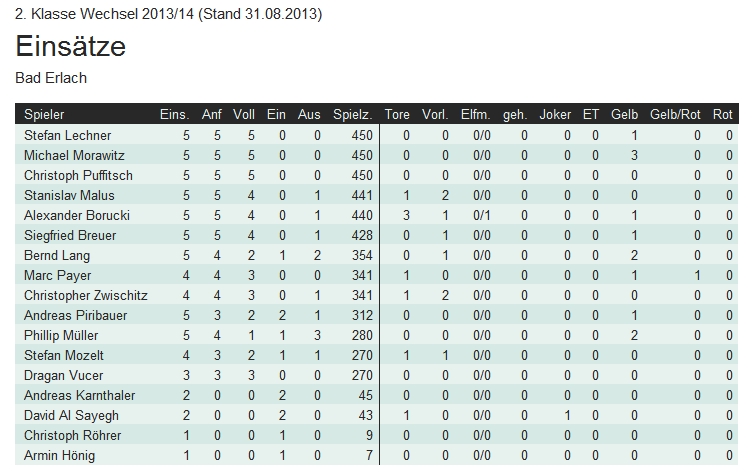The width and height of the screenshot is (753, 472).
Task: Click the Einsätze page heading
Action: click(70, 47)
